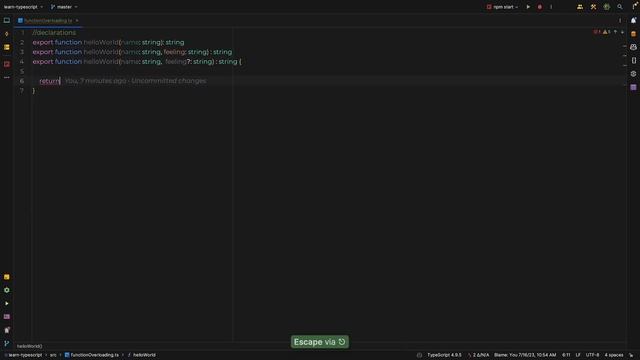Change LF line separator setting

pyautogui.click(x=578, y=355)
